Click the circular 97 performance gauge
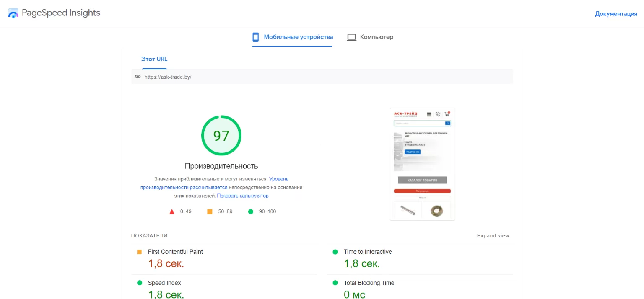The height and width of the screenshot is (299, 644). click(x=221, y=135)
